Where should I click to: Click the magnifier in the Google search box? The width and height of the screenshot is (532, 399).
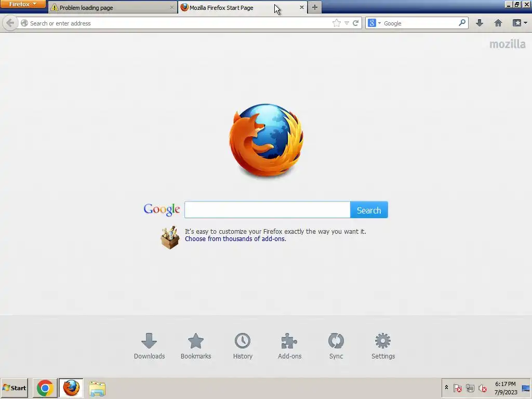[x=462, y=23]
